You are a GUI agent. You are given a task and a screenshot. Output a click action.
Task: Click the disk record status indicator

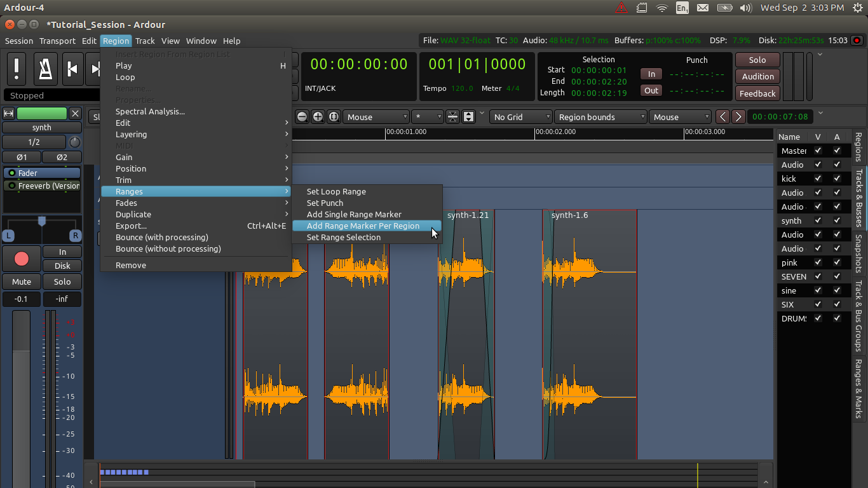pos(857,40)
